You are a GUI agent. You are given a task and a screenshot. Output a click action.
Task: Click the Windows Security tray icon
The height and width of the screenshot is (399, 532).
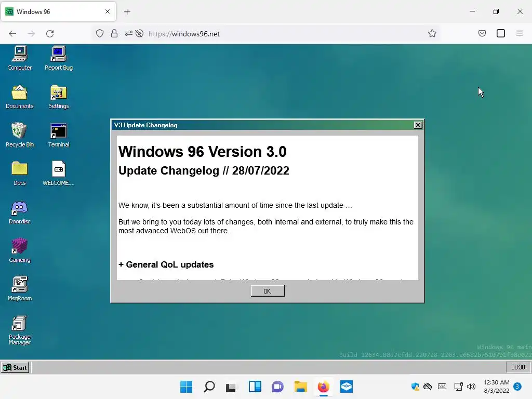[x=415, y=387]
